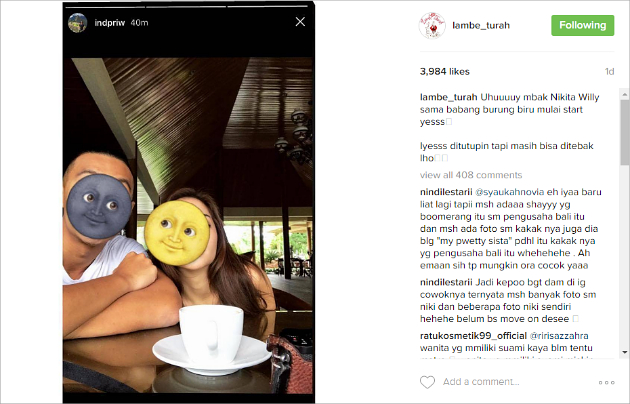The width and height of the screenshot is (630, 404).
Task: Open lambe_turah profile avatar
Action: pyautogui.click(x=432, y=25)
